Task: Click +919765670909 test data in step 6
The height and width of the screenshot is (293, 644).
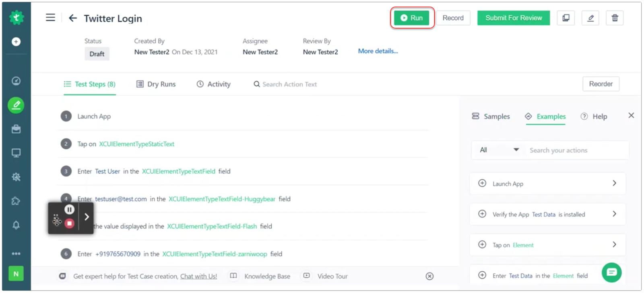Action: 118,254
